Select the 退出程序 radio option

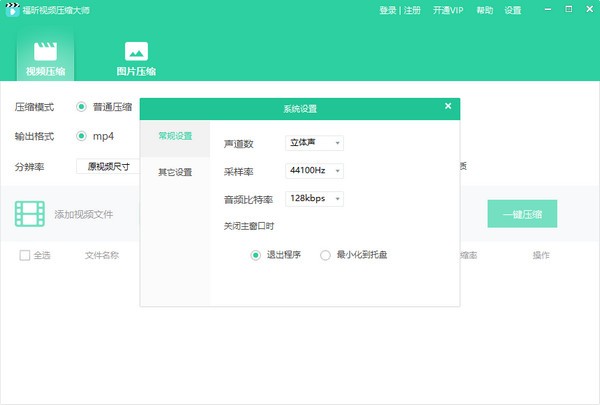click(x=256, y=255)
